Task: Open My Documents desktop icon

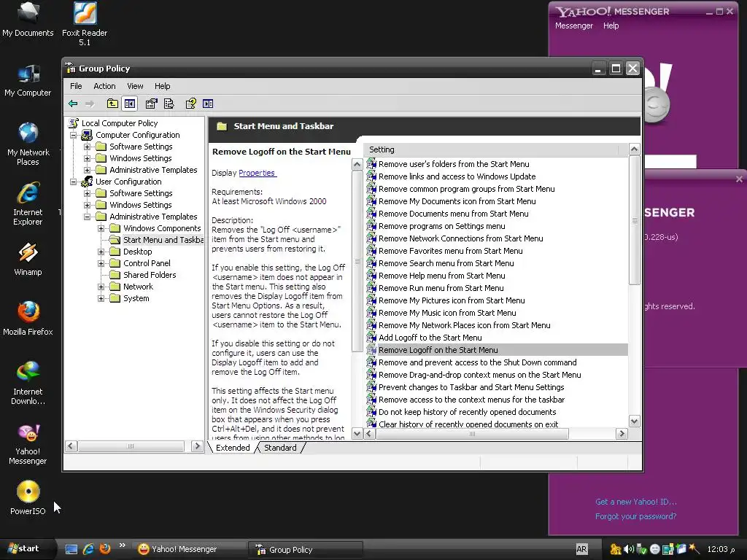Action: pyautogui.click(x=28, y=20)
